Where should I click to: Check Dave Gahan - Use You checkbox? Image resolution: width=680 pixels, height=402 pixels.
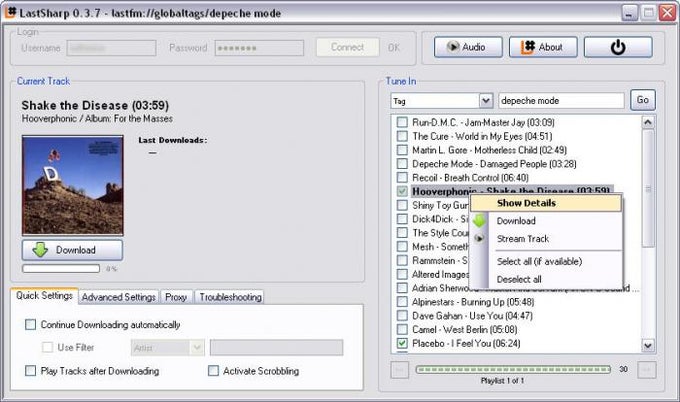point(402,316)
